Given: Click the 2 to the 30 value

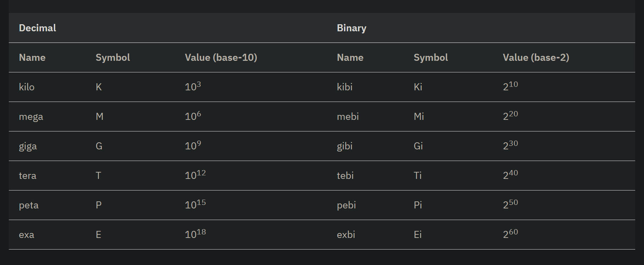Looking at the screenshot, I should (510, 145).
